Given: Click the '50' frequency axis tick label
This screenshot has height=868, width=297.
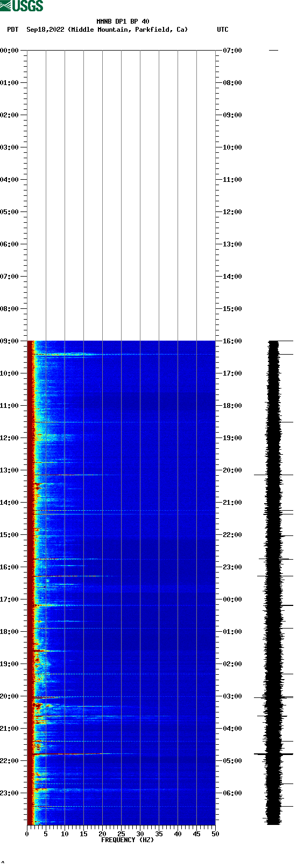Looking at the screenshot, I should point(215,834).
